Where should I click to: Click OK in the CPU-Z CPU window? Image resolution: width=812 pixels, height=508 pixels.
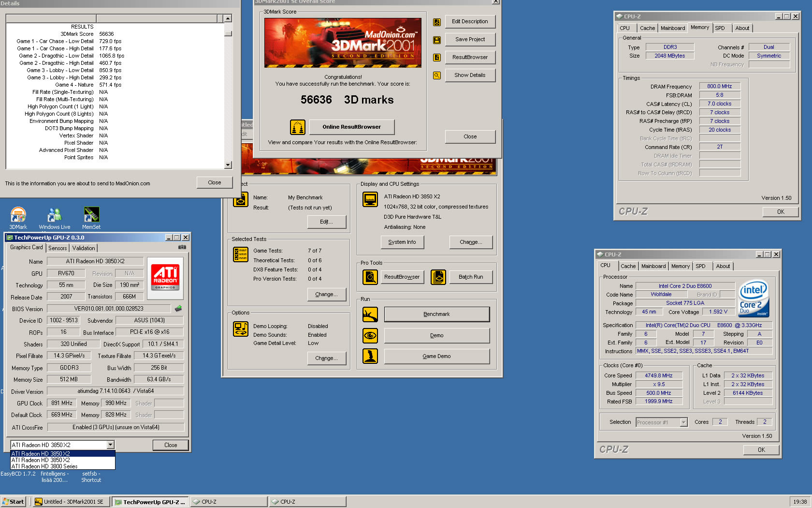click(761, 450)
